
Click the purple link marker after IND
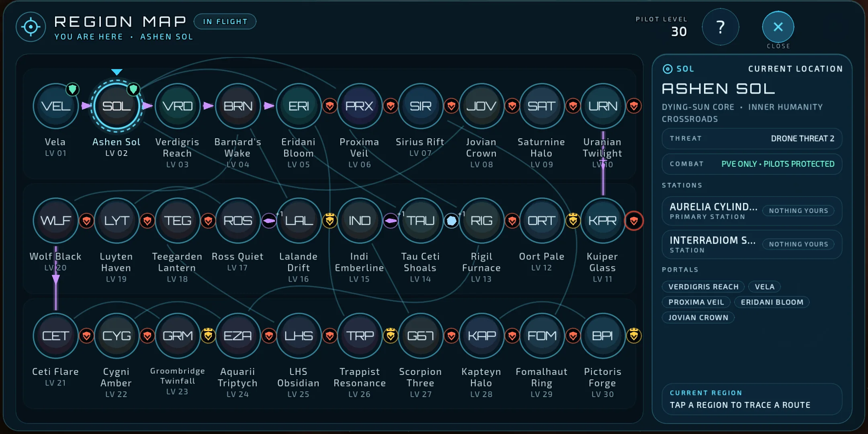[x=391, y=221]
